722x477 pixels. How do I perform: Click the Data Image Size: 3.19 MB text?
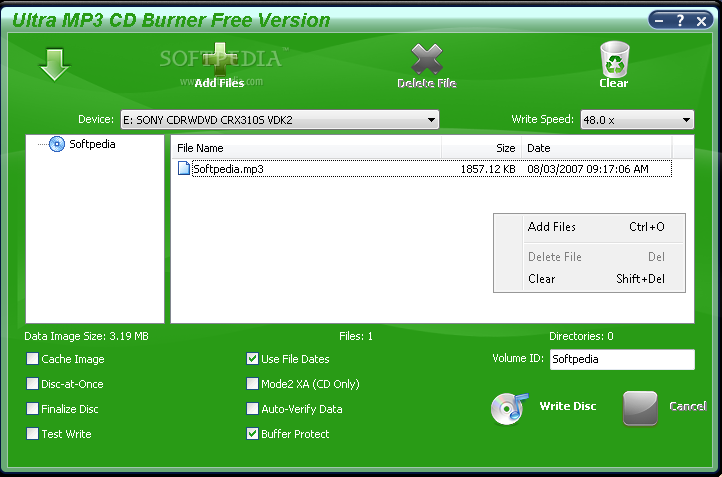[87, 336]
